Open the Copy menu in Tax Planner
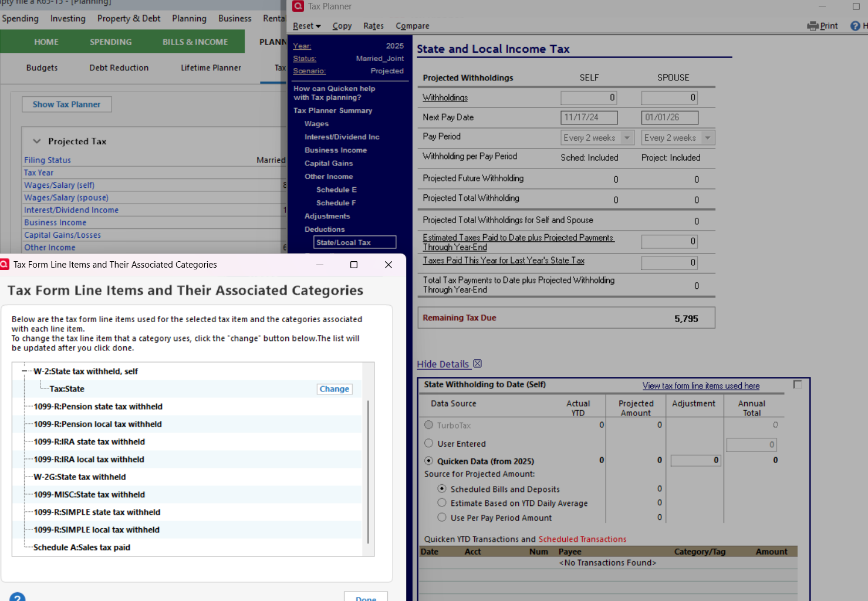868x601 pixels. pyautogui.click(x=342, y=26)
